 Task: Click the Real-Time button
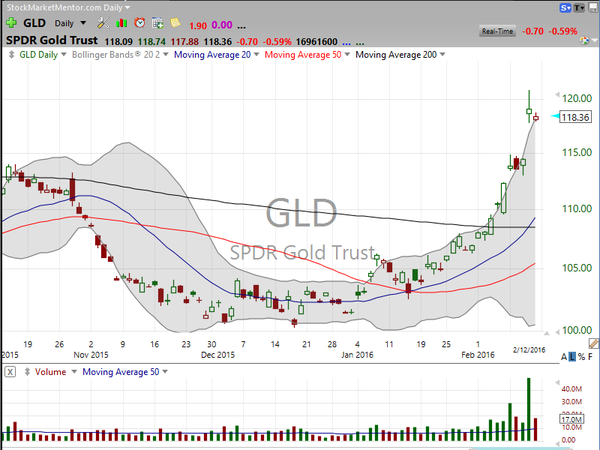[497, 31]
